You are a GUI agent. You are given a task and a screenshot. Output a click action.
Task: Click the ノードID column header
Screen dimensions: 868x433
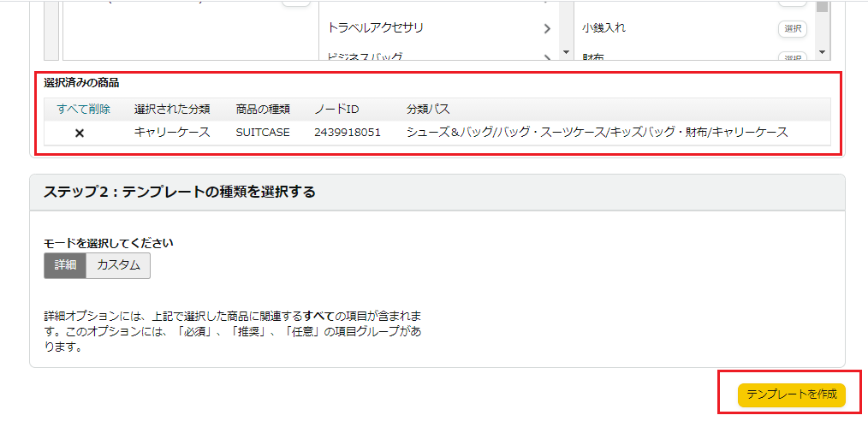pyautogui.click(x=336, y=109)
